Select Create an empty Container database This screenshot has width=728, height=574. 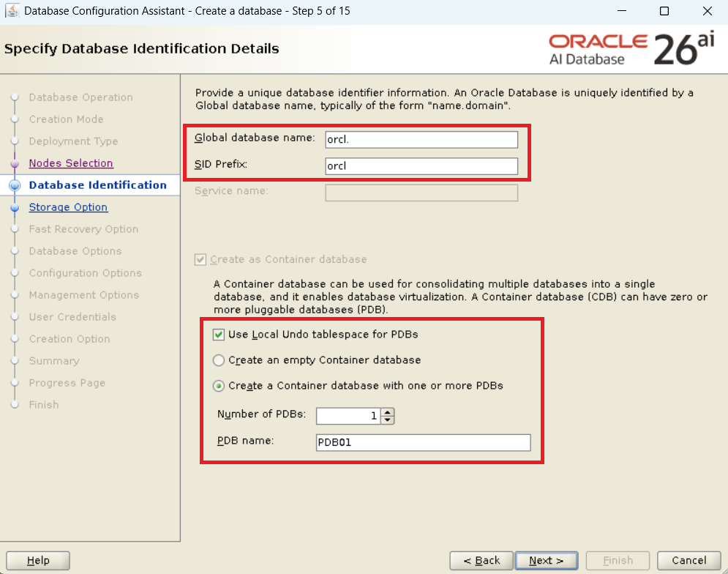[218, 360]
